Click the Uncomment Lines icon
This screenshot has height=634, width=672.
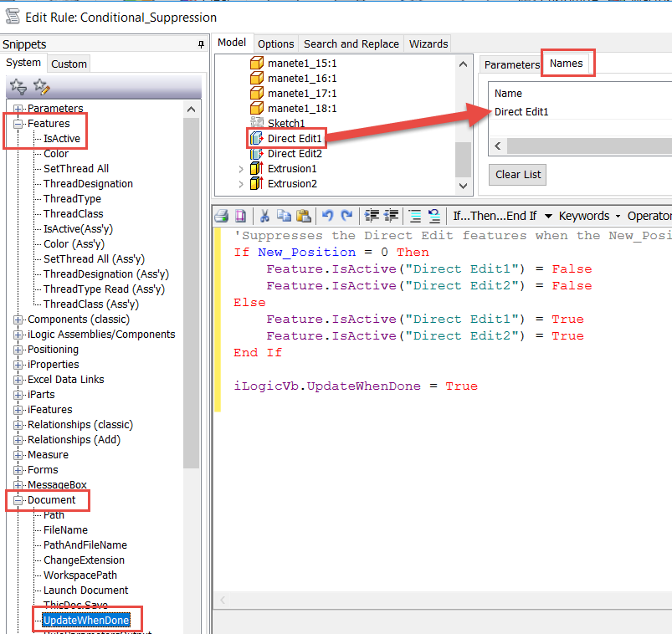click(434, 216)
